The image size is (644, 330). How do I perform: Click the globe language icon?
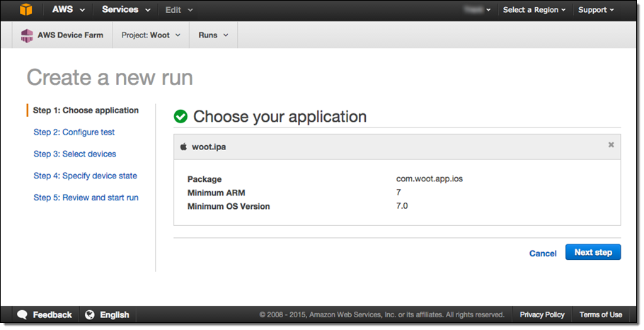pyautogui.click(x=90, y=315)
